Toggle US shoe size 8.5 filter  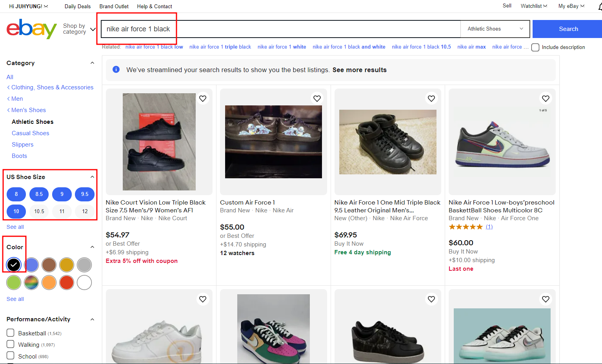click(39, 194)
